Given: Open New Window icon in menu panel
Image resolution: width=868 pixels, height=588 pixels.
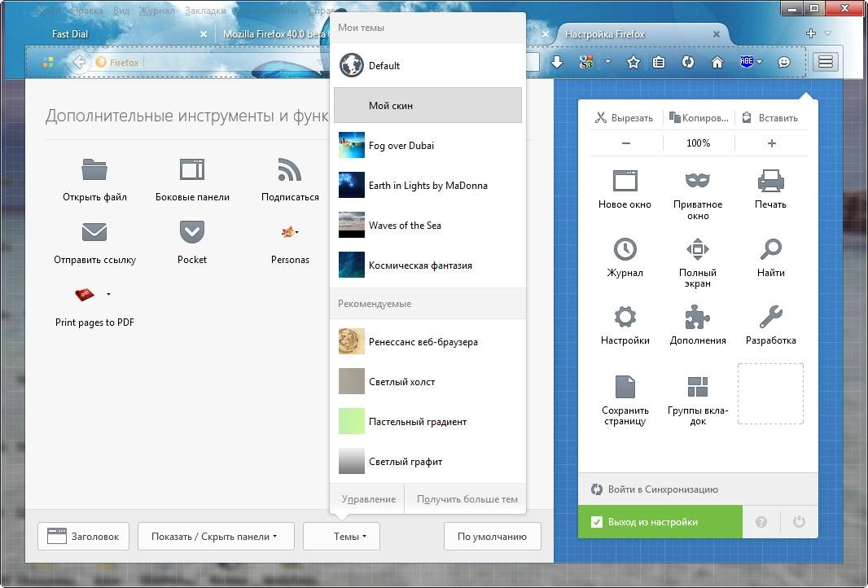Looking at the screenshot, I should tap(625, 181).
